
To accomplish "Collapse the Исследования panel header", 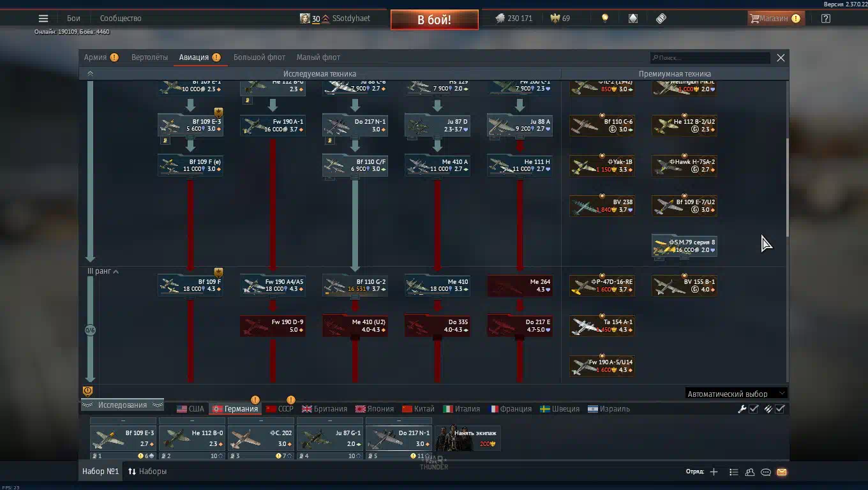I will [122, 405].
